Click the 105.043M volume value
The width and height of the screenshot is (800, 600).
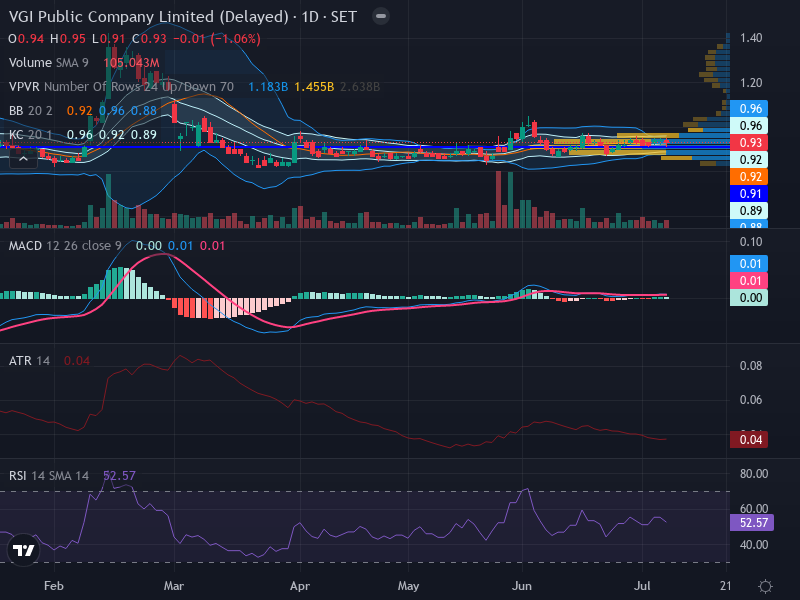[131, 63]
